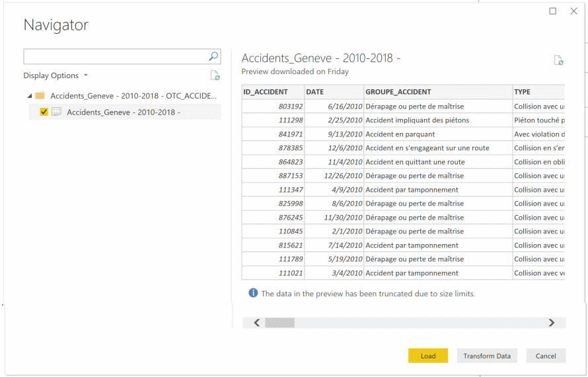588x377 pixels.
Task: Click the cell Accident impliquant des piétons
Action: click(x=438, y=120)
